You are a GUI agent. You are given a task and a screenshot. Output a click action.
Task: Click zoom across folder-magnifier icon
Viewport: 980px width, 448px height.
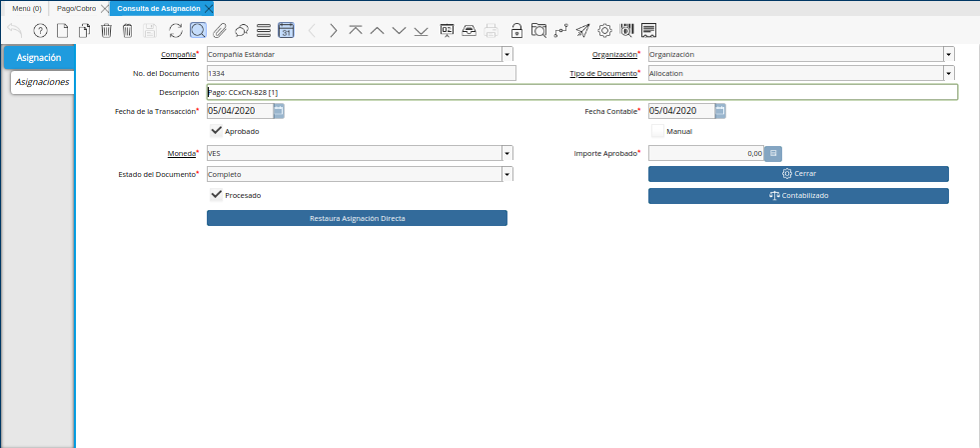tap(538, 31)
